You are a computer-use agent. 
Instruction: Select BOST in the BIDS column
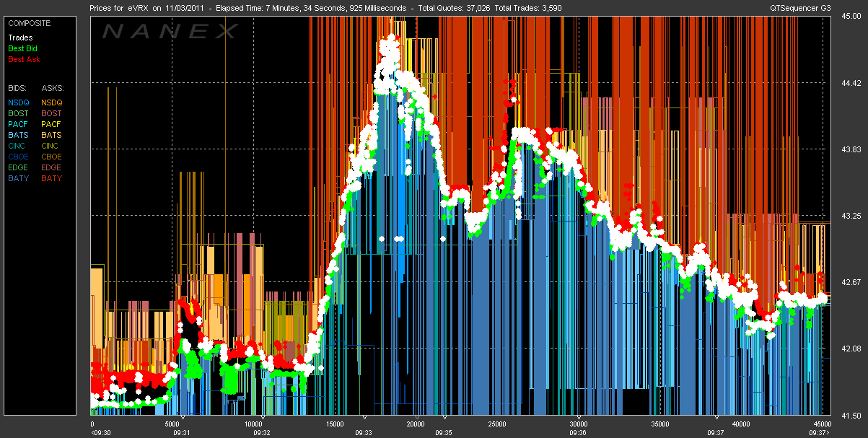tap(18, 113)
